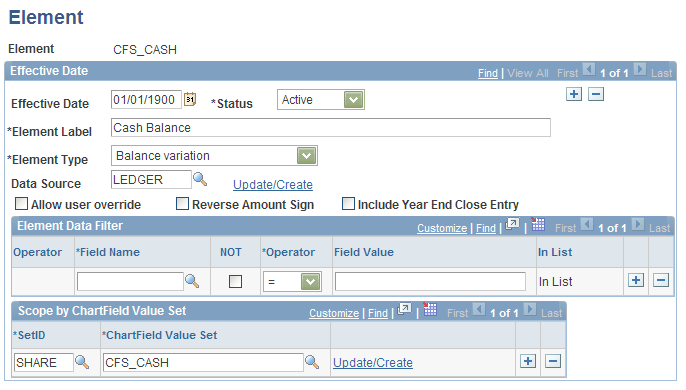Add a new Effective Date row
686x390 pixels.
tap(574, 94)
